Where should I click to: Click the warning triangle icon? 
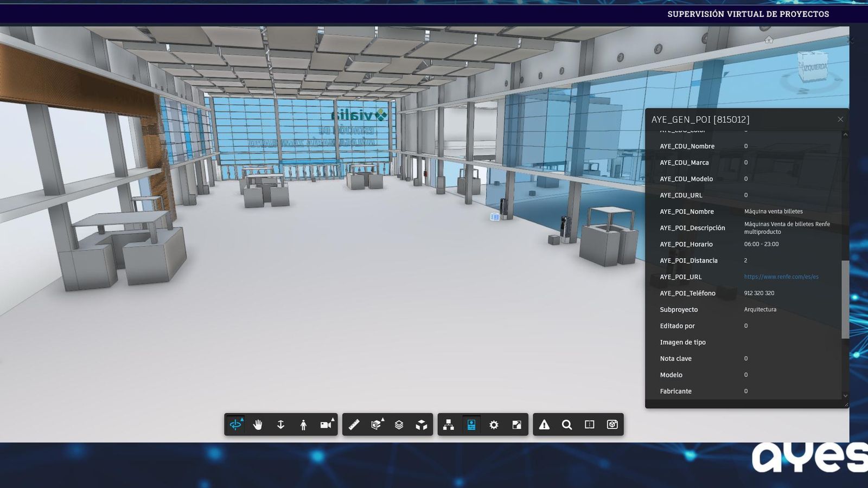pyautogui.click(x=544, y=425)
